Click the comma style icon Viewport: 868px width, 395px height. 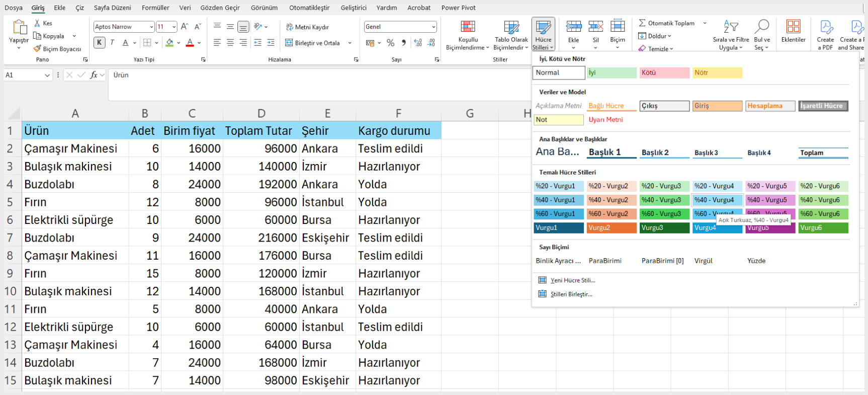(x=404, y=43)
